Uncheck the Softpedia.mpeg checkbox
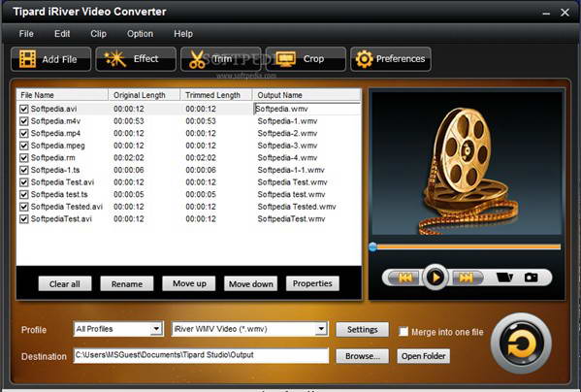Image resolution: width=581 pixels, height=392 pixels. [x=24, y=146]
